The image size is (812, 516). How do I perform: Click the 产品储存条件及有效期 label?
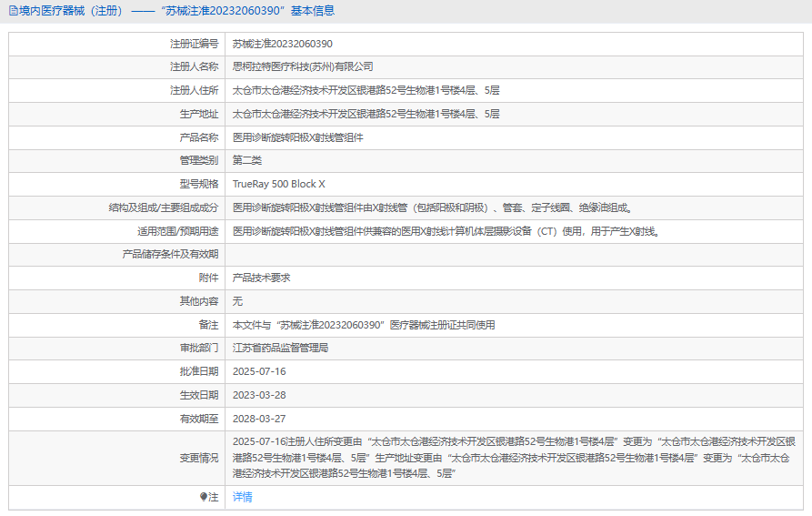click(x=170, y=255)
